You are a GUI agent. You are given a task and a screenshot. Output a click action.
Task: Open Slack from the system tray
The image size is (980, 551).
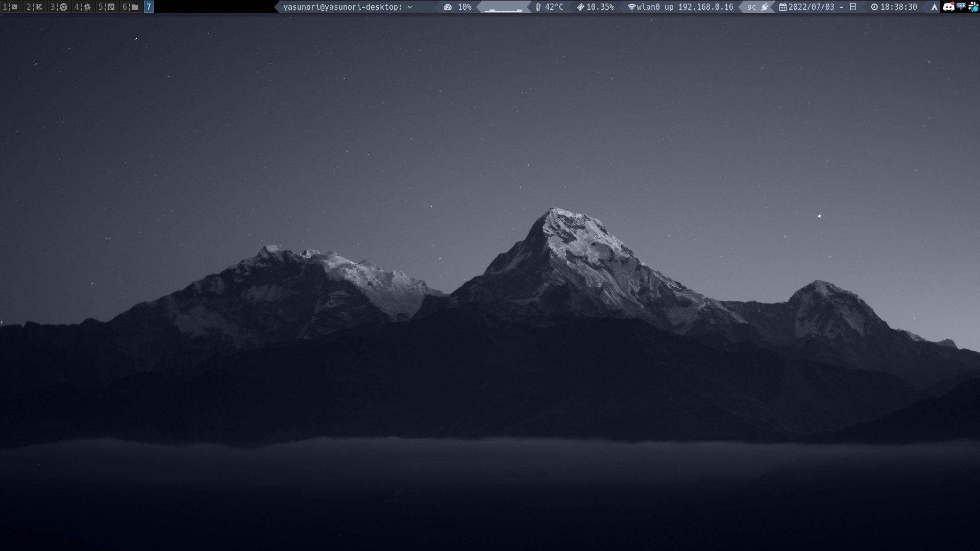tap(973, 7)
